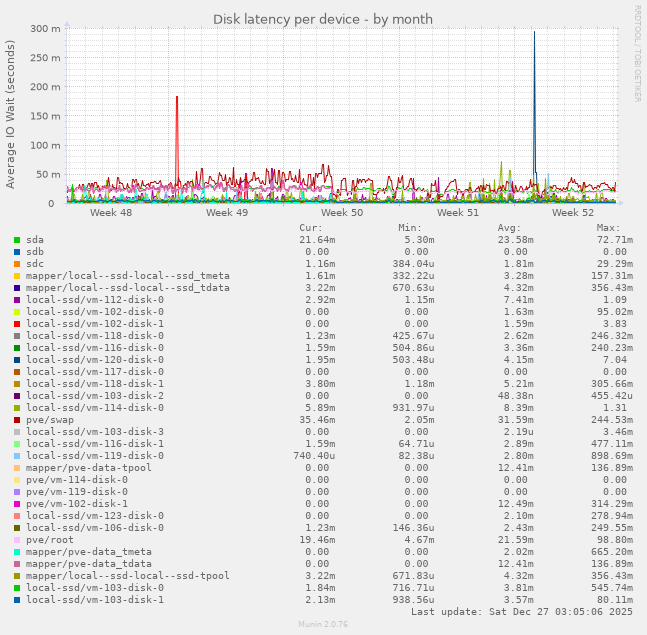Image resolution: width=647 pixels, height=635 pixels.
Task: Click the 'Week 51' x-axis label
Action: point(458,212)
